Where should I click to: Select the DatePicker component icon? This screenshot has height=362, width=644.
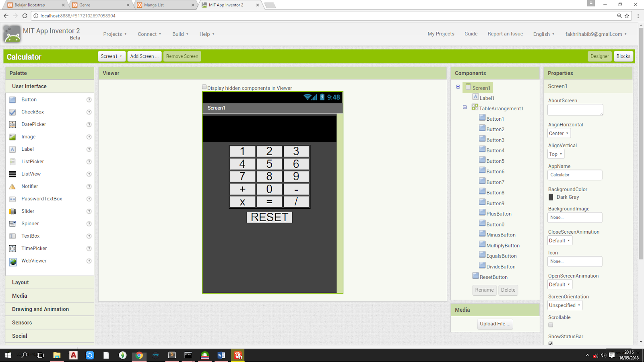point(12,124)
